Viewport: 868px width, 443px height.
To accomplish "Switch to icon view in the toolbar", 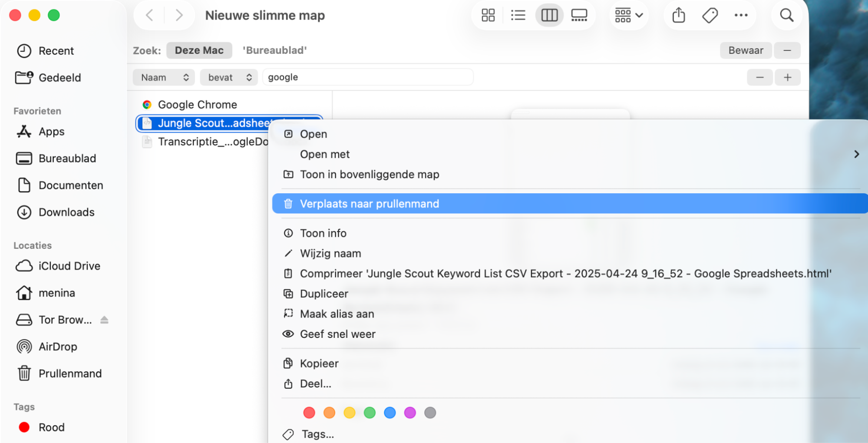I will 488,15.
